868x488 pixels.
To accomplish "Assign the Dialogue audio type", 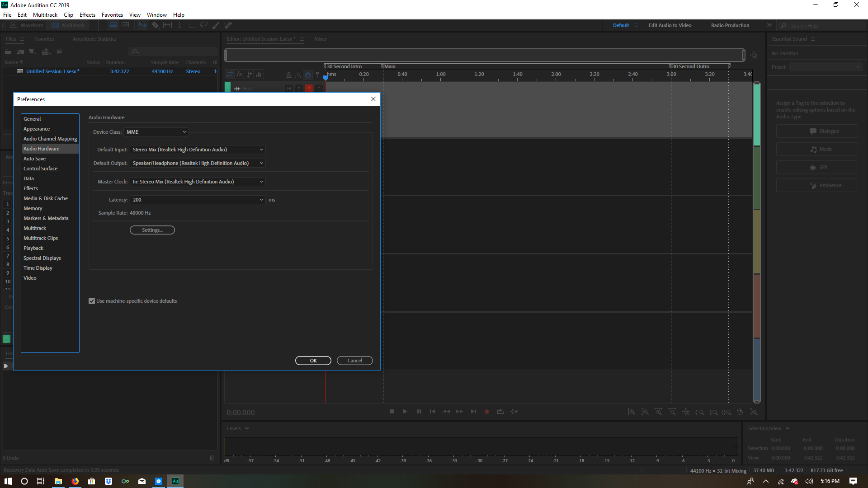I will [x=817, y=131].
